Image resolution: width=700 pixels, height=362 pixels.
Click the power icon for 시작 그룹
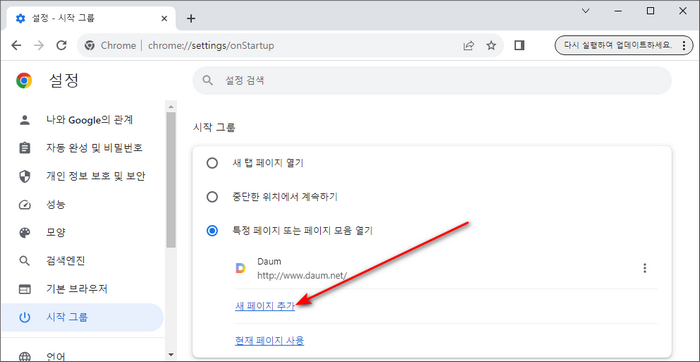coord(25,317)
